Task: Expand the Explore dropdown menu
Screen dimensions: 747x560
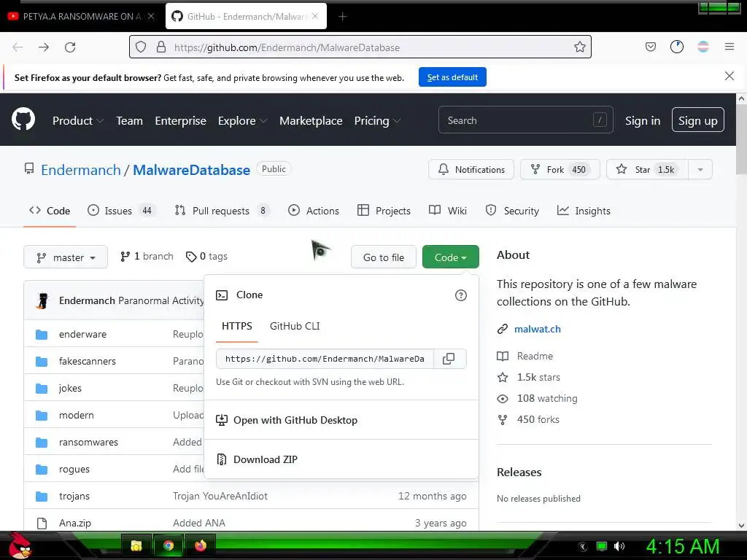Action: coord(242,121)
